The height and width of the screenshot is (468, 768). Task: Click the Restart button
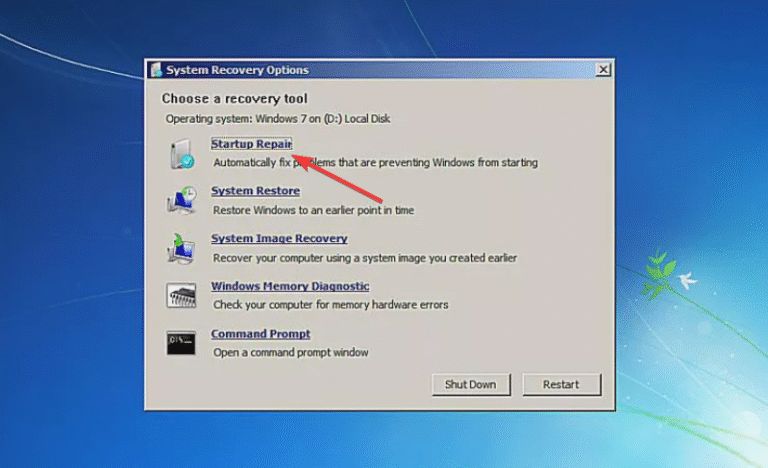(x=561, y=385)
